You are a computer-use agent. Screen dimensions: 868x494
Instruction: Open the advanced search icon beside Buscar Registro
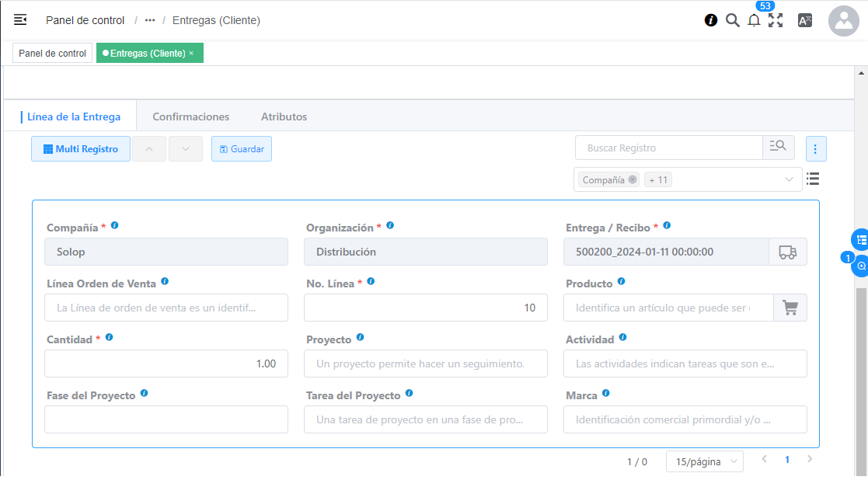778,148
